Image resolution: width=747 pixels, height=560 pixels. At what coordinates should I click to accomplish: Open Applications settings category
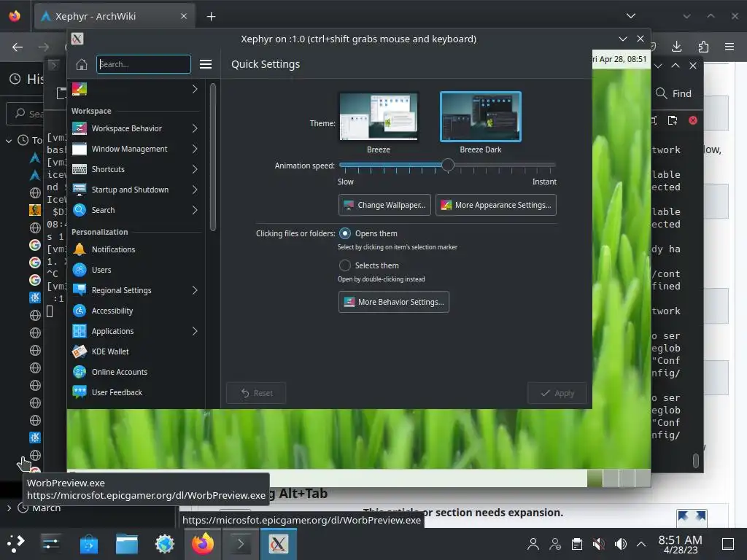point(135,332)
